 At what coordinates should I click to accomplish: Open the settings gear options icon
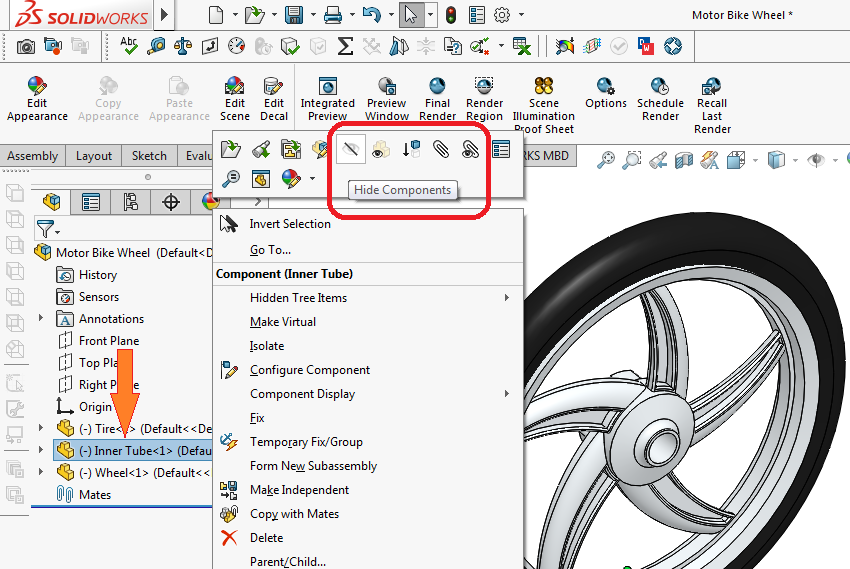[502, 15]
